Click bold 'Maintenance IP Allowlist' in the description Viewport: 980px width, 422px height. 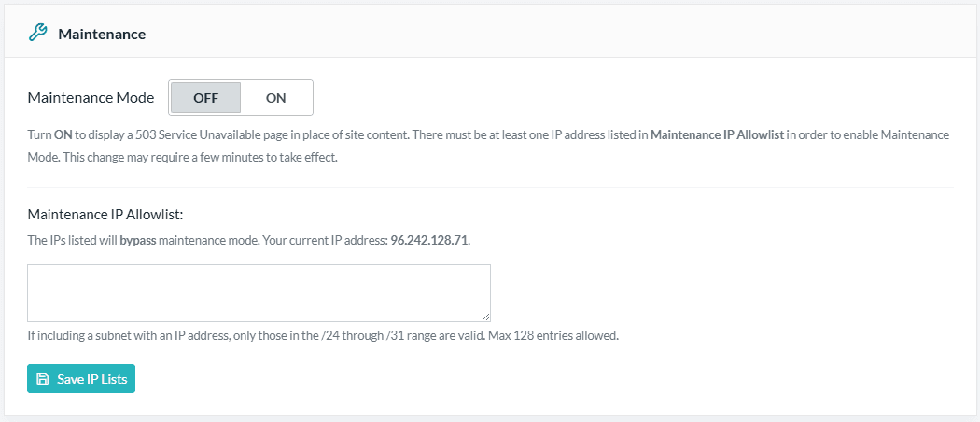(717, 135)
